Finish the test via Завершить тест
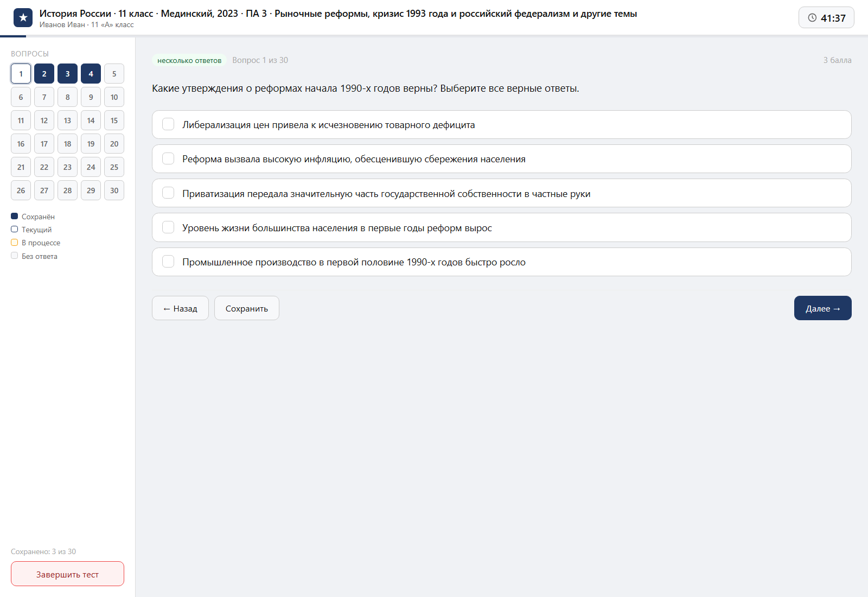 pyautogui.click(x=67, y=574)
